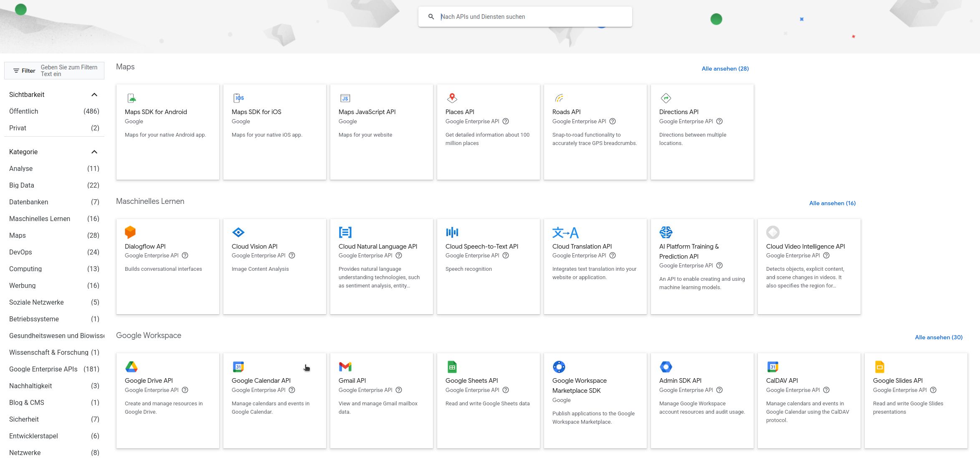Open Alle ansehen (16) for Maschinelles Lernen

(x=832, y=203)
